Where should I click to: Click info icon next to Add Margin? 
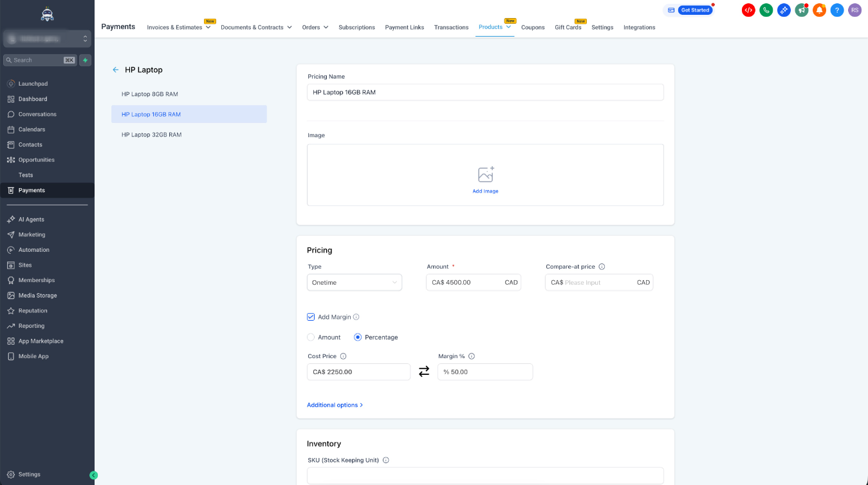pos(356,317)
